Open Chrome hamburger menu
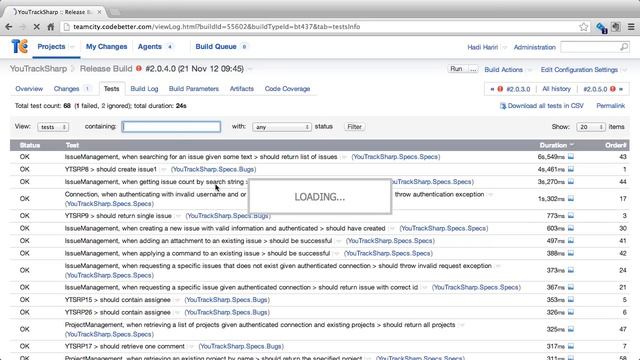 click(x=631, y=27)
